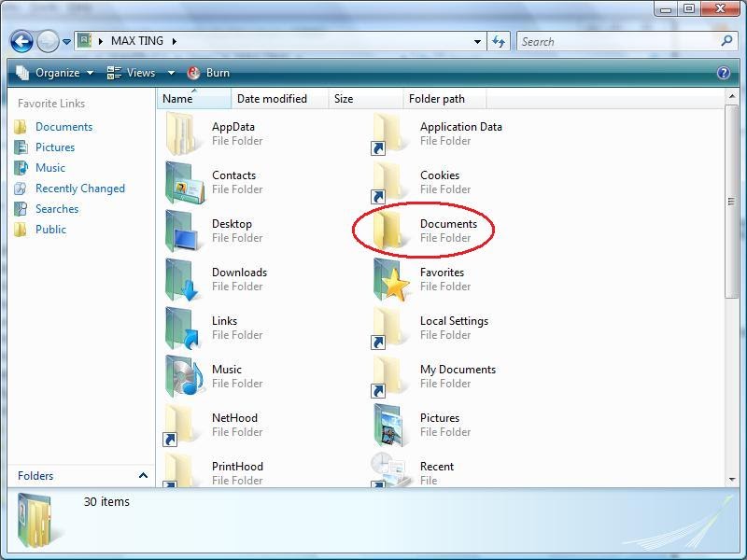This screenshot has height=560, width=747.
Task: Open Music in Favorite Links
Action: [x=50, y=168]
